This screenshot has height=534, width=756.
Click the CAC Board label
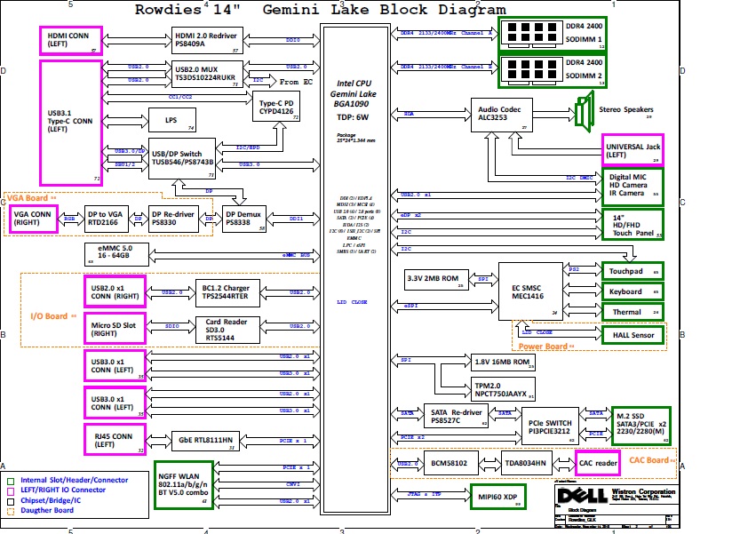tap(649, 460)
